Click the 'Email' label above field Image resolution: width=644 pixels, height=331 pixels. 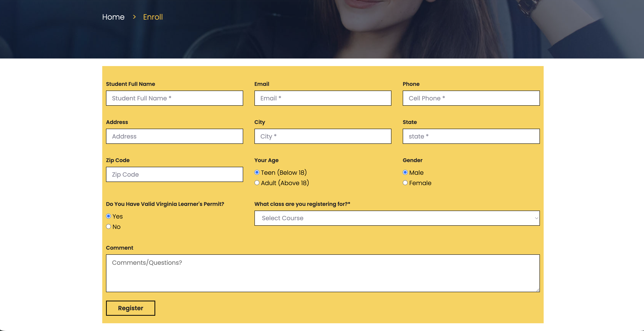click(x=262, y=84)
